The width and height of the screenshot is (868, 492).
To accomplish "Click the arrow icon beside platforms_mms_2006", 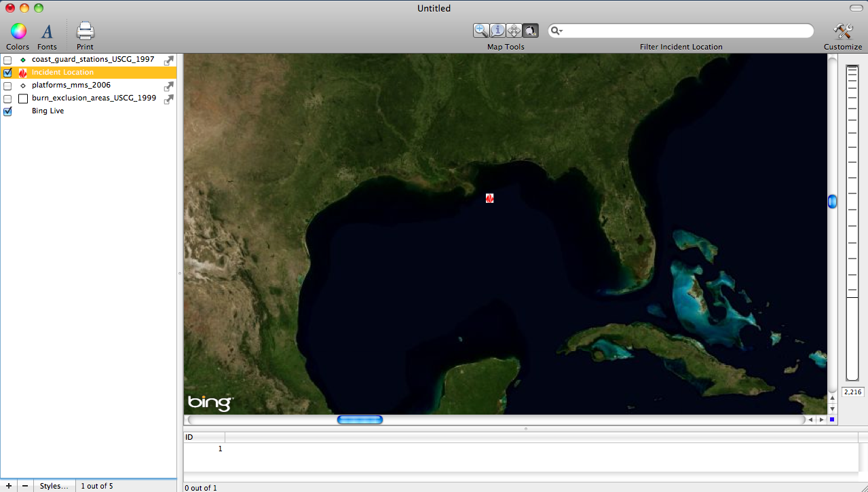I will pyautogui.click(x=169, y=86).
